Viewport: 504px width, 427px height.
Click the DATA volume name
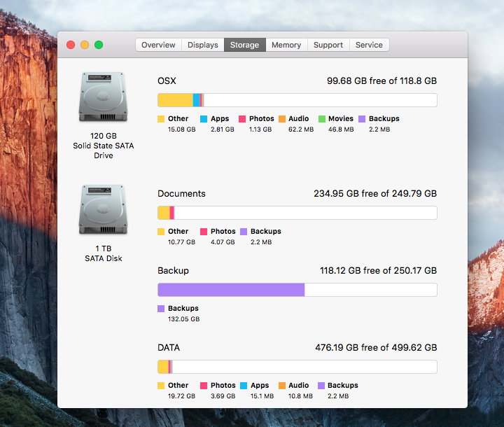[169, 348]
